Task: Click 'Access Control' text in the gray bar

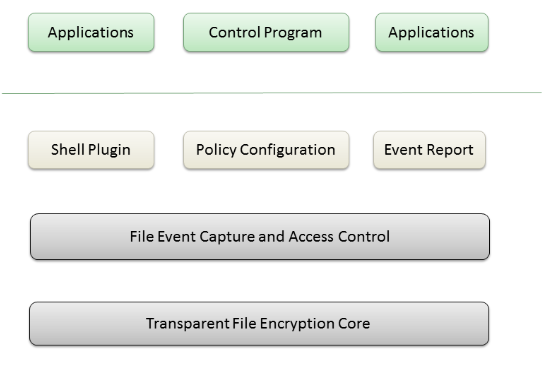Action: (339, 237)
